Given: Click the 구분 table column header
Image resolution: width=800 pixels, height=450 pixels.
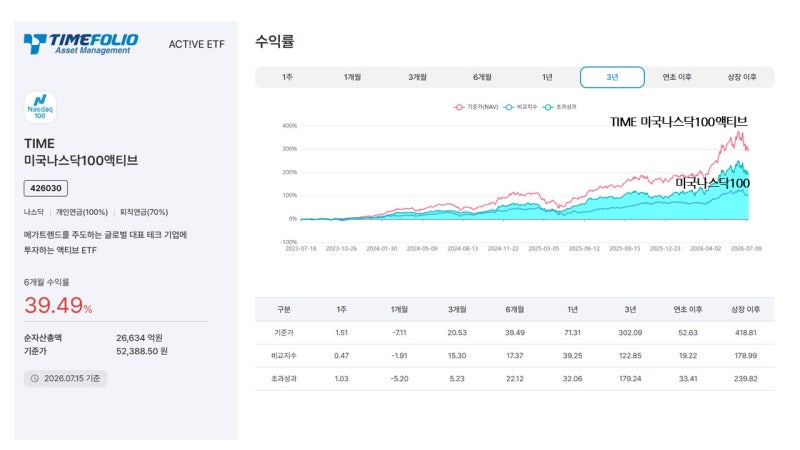Looking at the screenshot, I should click(x=284, y=310).
